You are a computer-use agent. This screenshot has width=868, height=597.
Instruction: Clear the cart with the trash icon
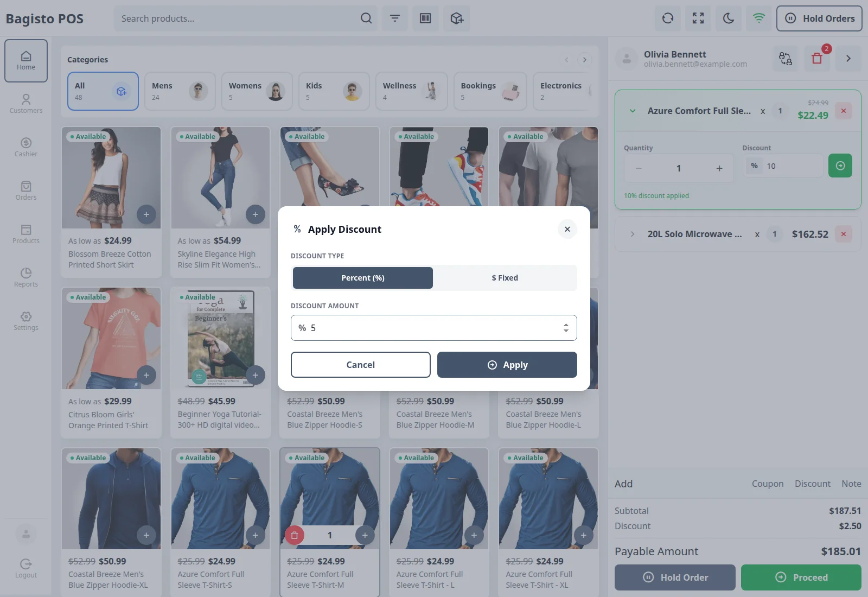click(x=817, y=59)
